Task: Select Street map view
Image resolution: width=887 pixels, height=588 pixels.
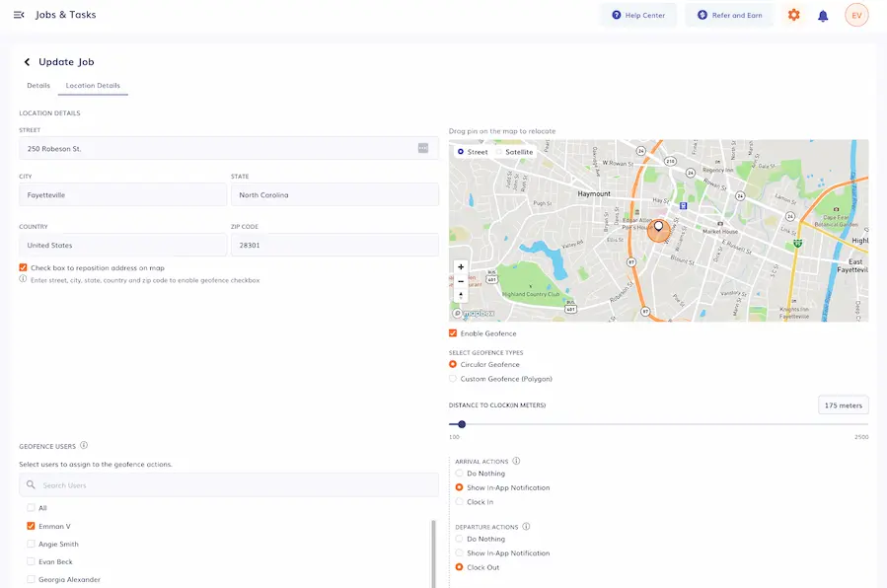Action: point(461,152)
